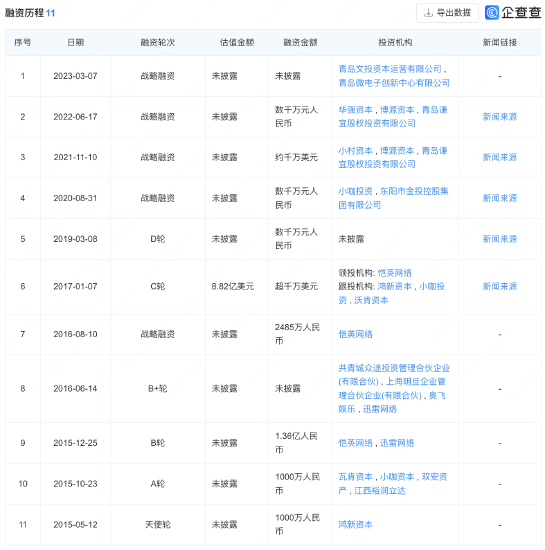Open 博源资本 in the 2022-06-17 row
This screenshot has height=550, width=545.
(x=397, y=110)
